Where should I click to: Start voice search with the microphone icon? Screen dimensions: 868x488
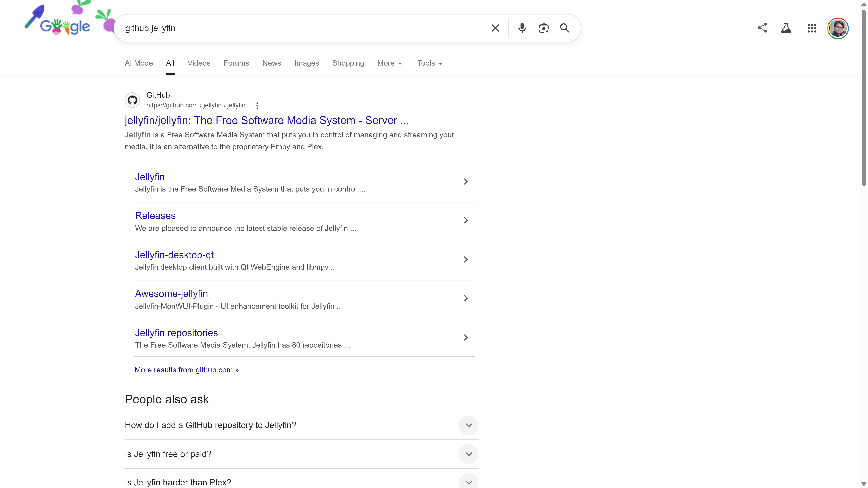point(522,28)
